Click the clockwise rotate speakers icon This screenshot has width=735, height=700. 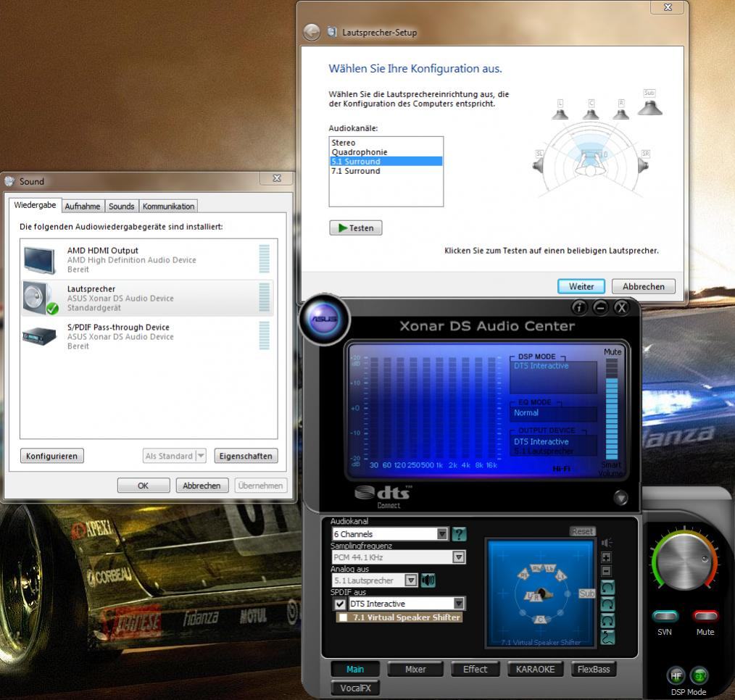(x=607, y=604)
